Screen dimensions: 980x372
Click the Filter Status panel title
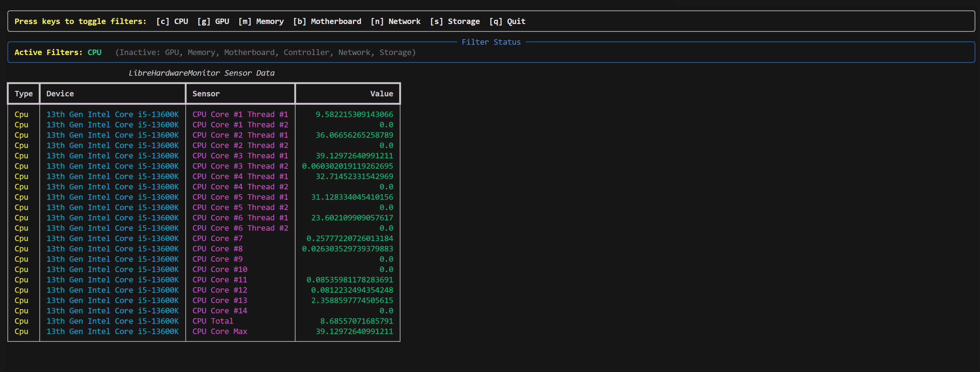point(491,42)
